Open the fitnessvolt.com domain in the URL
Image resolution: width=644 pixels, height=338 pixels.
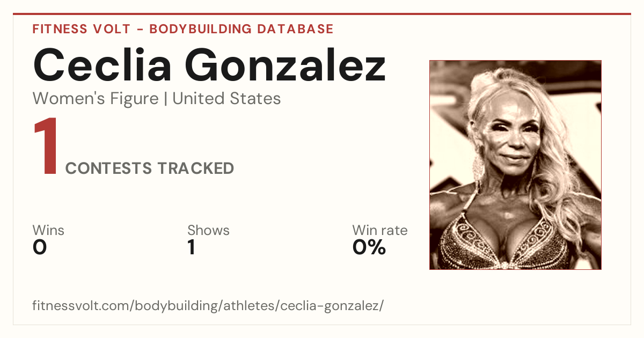pos(82,306)
